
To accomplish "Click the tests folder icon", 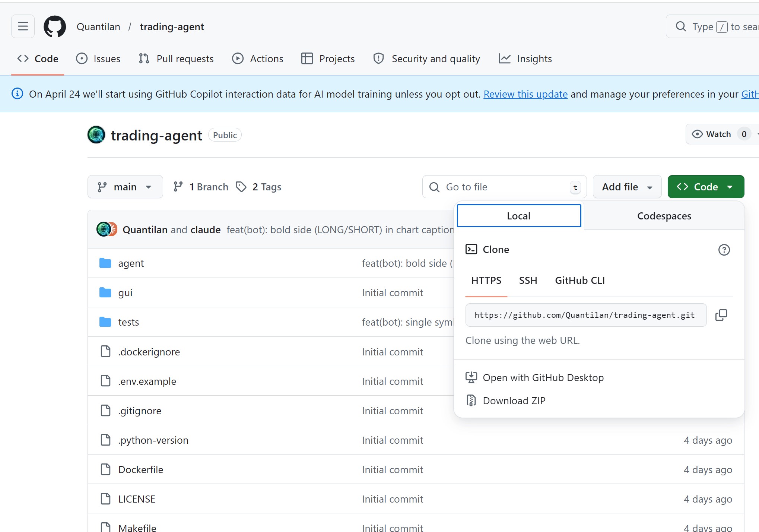I will [x=105, y=322].
